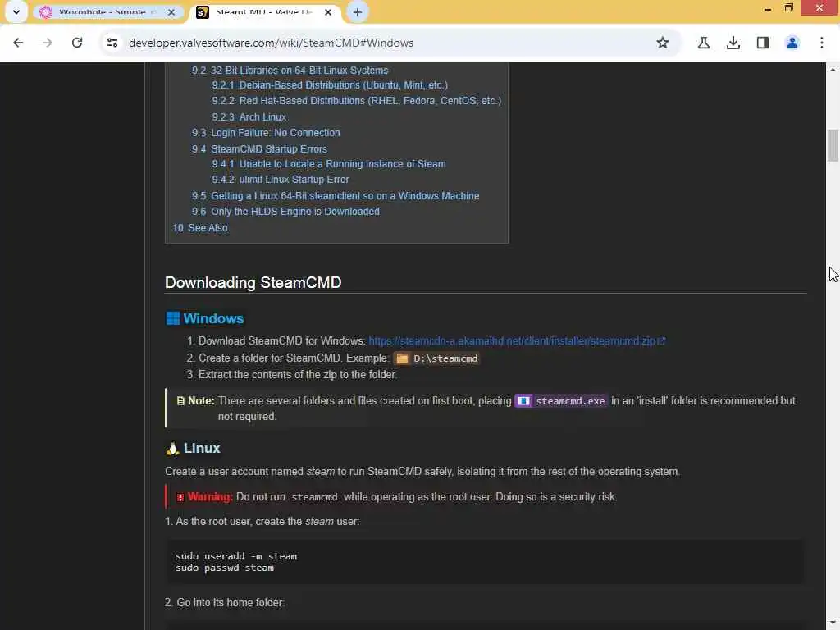This screenshot has width=840, height=630.
Task: Open 9.2.2 Red Hat-Based Distributions link
Action: [356, 101]
